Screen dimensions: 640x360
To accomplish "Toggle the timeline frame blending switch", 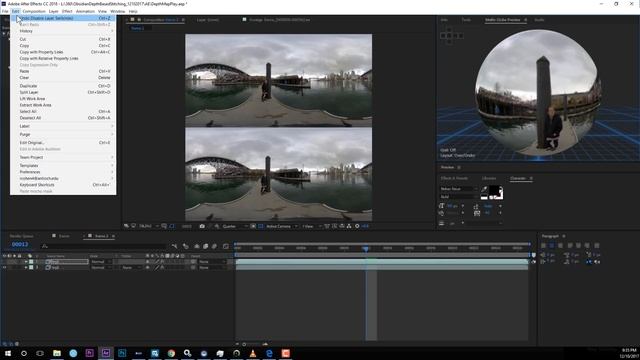I will (205, 246).
